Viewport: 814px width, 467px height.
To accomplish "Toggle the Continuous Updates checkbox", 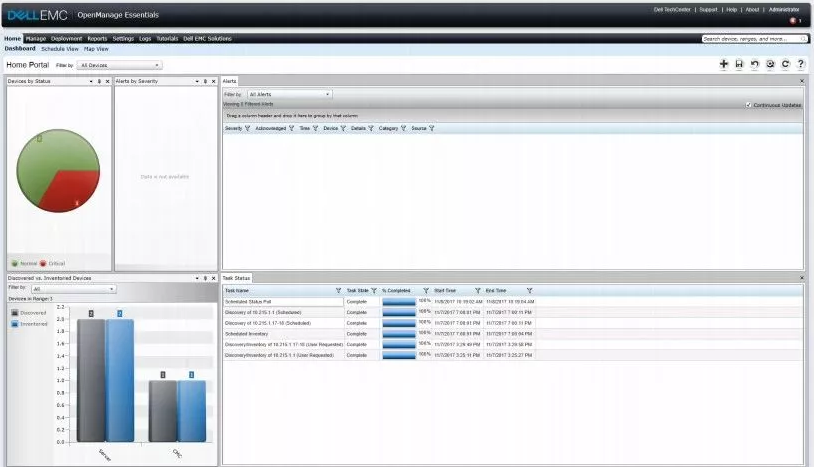I will click(x=748, y=105).
